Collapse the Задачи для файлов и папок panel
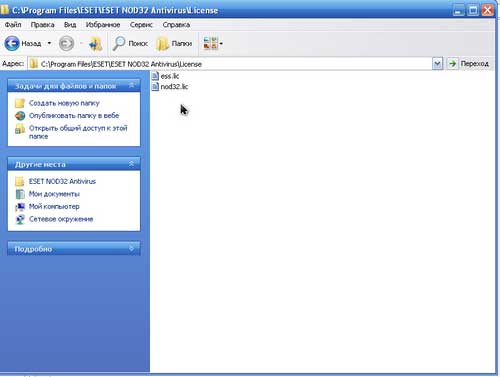 click(x=131, y=85)
